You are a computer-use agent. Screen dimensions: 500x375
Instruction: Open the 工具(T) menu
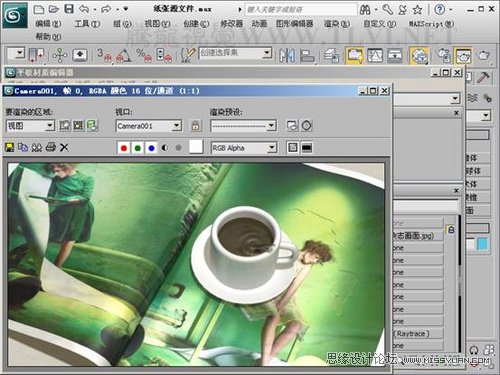87,24
